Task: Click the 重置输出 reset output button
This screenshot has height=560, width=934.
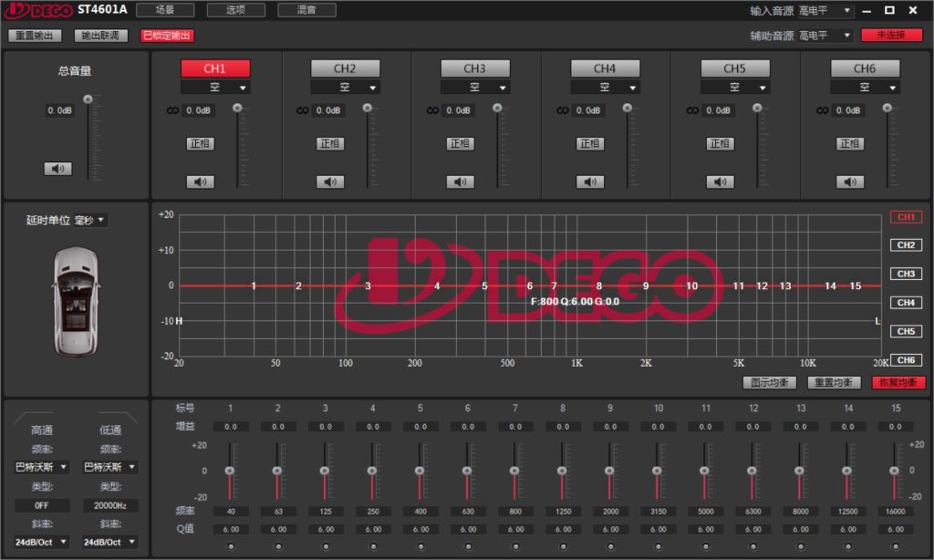Action: tap(35, 36)
